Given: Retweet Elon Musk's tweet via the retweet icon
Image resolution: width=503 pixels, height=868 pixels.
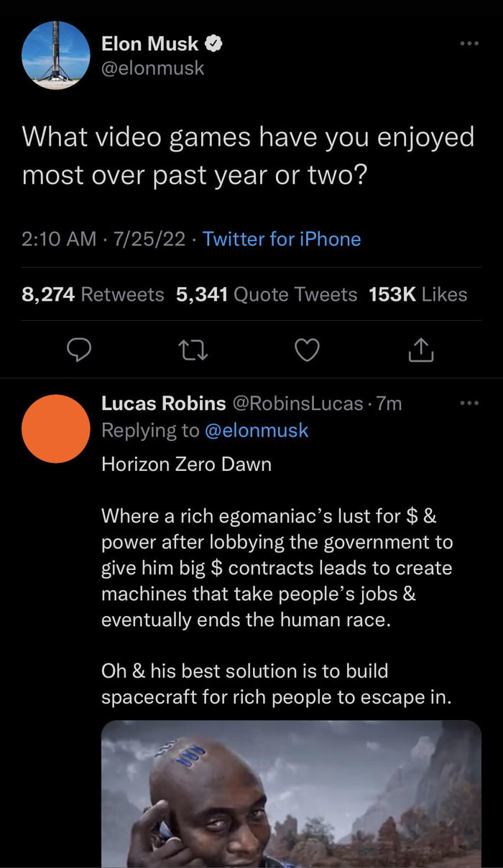Looking at the screenshot, I should (193, 350).
